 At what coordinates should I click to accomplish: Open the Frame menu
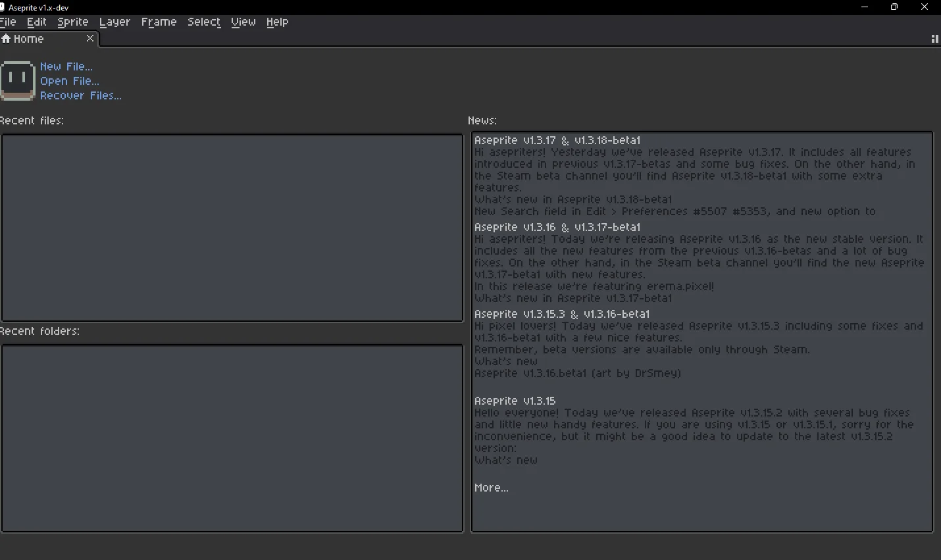click(x=159, y=22)
